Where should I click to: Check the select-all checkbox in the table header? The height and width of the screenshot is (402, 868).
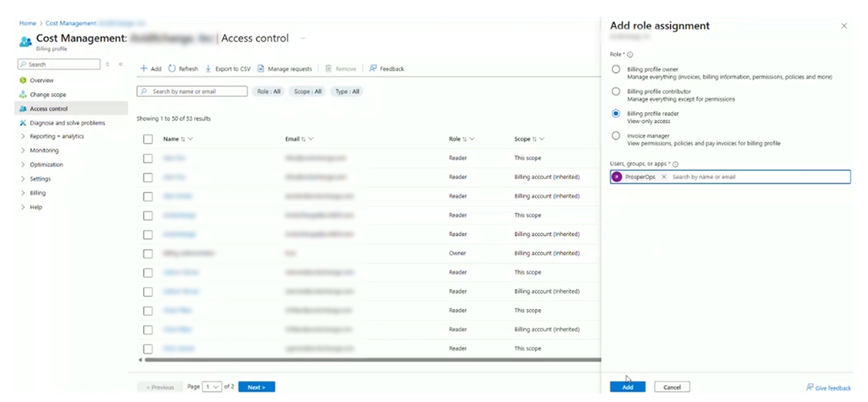click(x=147, y=139)
